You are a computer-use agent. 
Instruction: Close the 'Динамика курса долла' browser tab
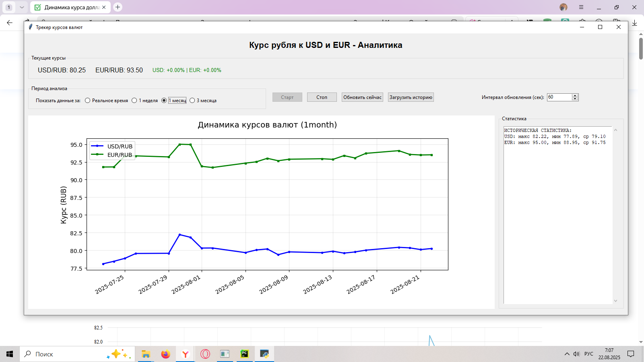104,7
